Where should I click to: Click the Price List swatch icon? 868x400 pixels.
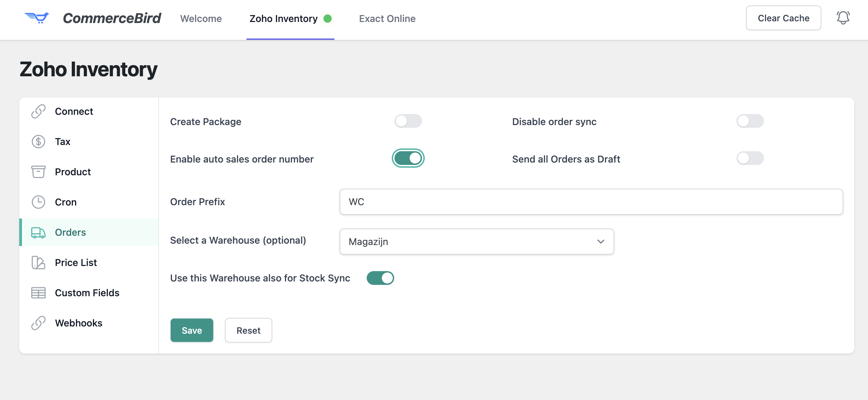pyautogui.click(x=38, y=263)
